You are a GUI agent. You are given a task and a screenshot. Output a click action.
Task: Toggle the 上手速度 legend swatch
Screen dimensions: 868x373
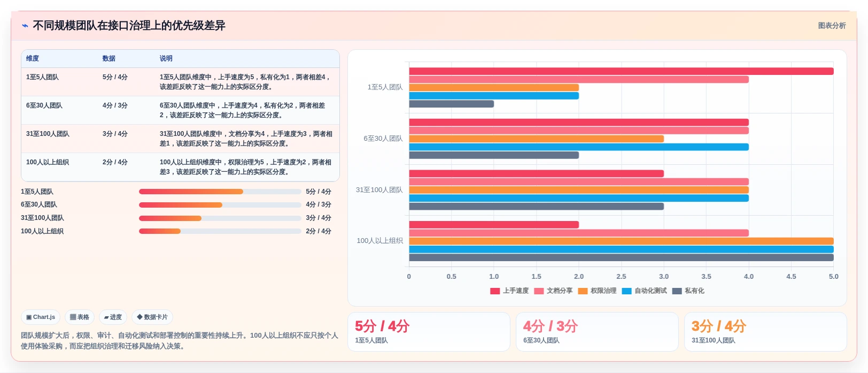pyautogui.click(x=495, y=291)
